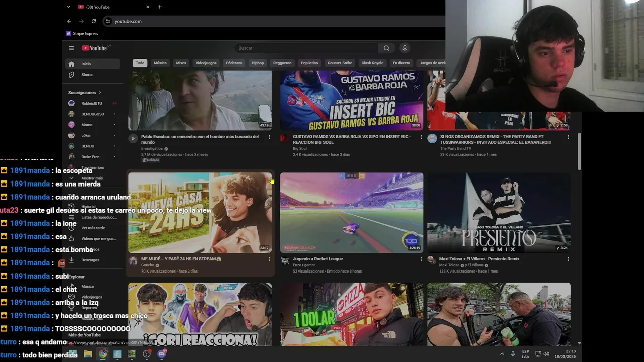Viewport: 644px width, 362px height.
Task: Click the Chrome icon in taskbar
Action: 103,354
